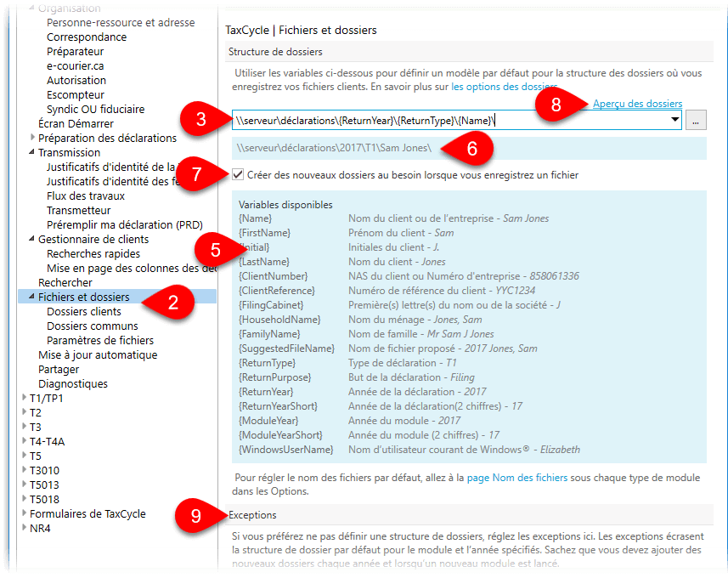Viewport: 728px width, 578px height.
Task: Expand the NR4 module node
Action: pyautogui.click(x=24, y=527)
